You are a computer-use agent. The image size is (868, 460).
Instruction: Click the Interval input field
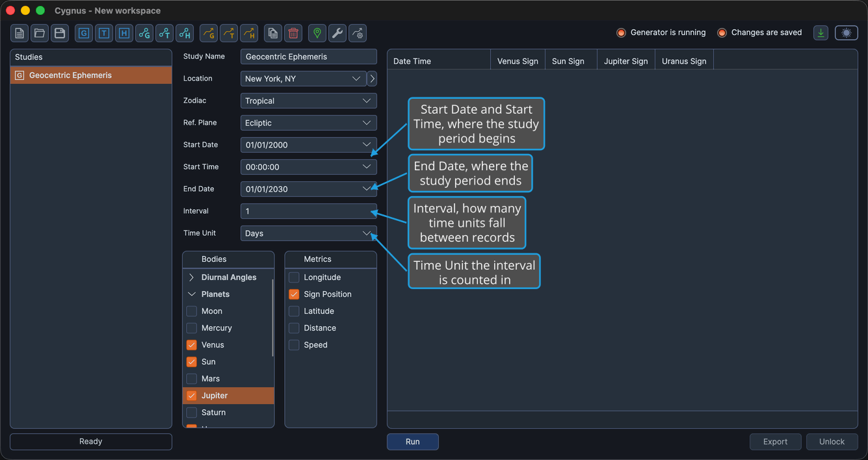[x=308, y=211]
